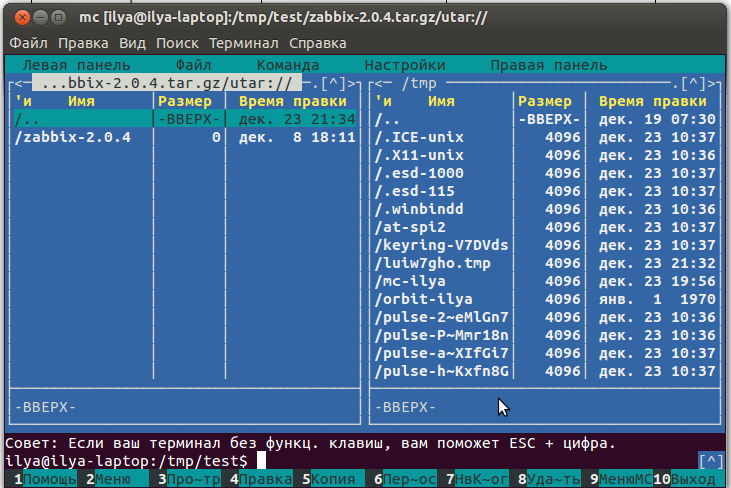Open the Терминал menu
Screen dimensions: 731x488
pyautogui.click(x=243, y=43)
